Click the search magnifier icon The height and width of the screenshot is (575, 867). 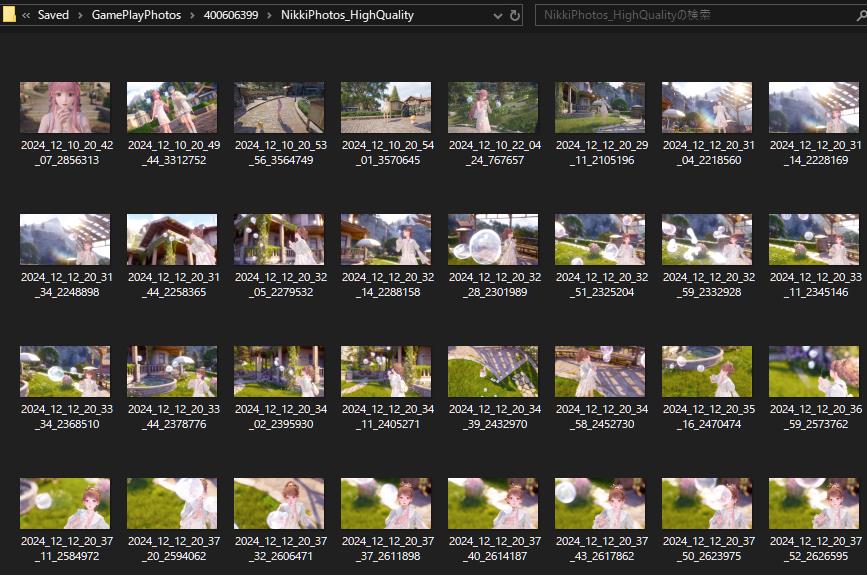point(861,16)
